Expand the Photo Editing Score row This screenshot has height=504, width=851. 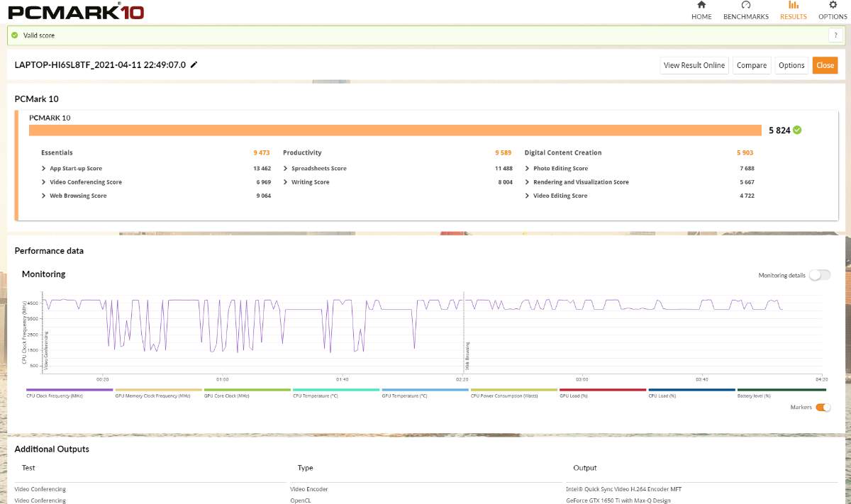[x=528, y=169]
